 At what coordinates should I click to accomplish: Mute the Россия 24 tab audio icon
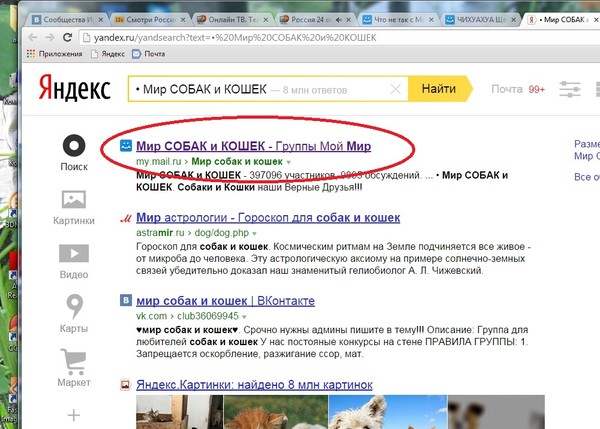(x=339, y=20)
